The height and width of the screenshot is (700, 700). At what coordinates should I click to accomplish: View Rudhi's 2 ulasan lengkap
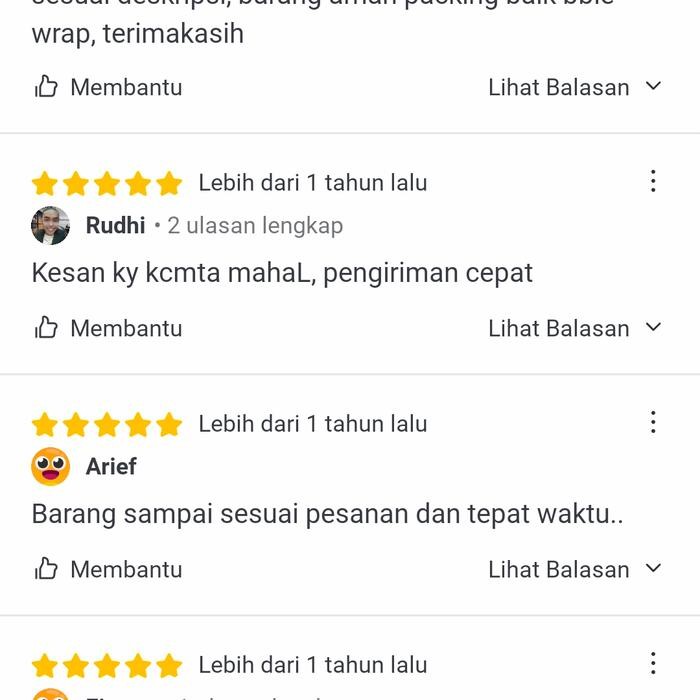click(x=255, y=226)
